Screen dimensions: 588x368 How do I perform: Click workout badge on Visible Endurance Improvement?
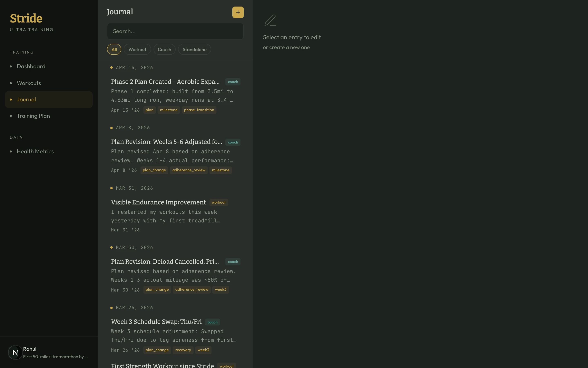coord(218,202)
